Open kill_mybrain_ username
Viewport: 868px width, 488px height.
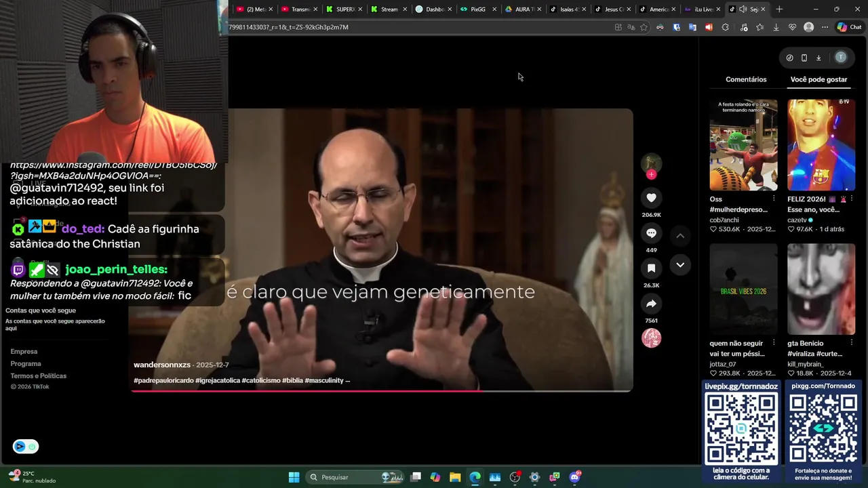[805, 365]
